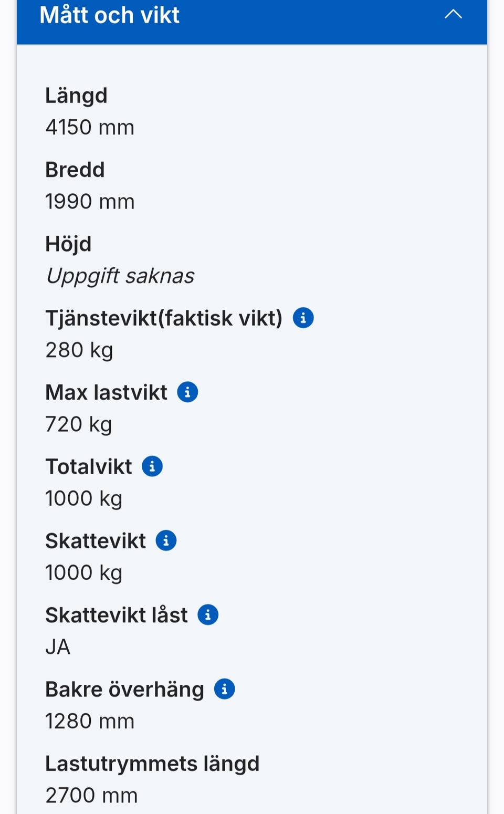
Task: Open the Max lastvikt info icon
Action: (x=187, y=392)
